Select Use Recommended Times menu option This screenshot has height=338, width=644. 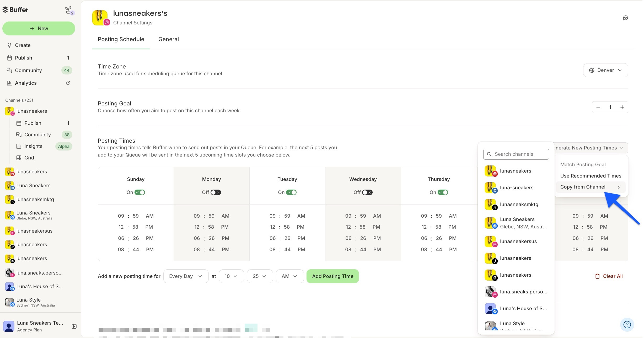click(x=591, y=176)
